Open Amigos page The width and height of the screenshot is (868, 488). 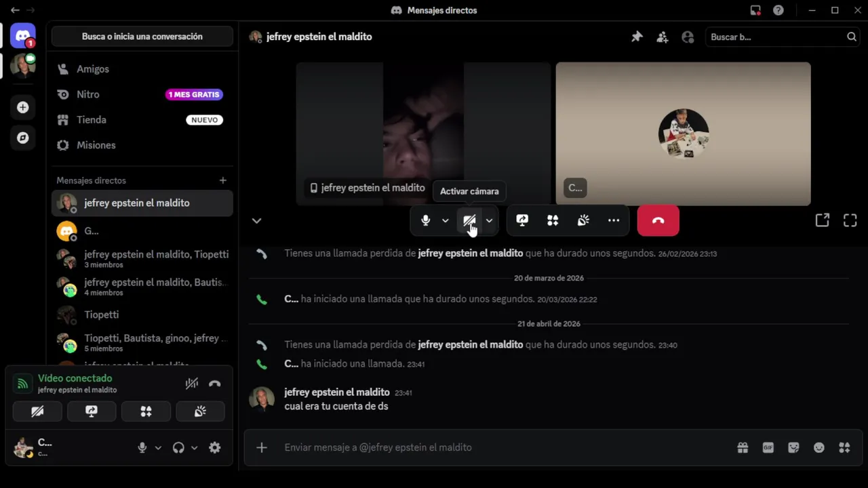pyautogui.click(x=142, y=69)
